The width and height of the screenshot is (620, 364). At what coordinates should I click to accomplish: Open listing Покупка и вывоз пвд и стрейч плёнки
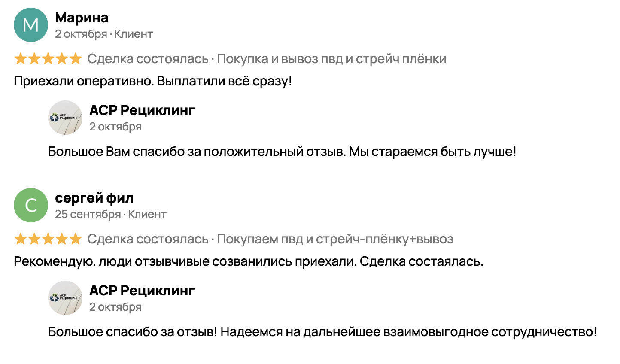click(x=331, y=59)
